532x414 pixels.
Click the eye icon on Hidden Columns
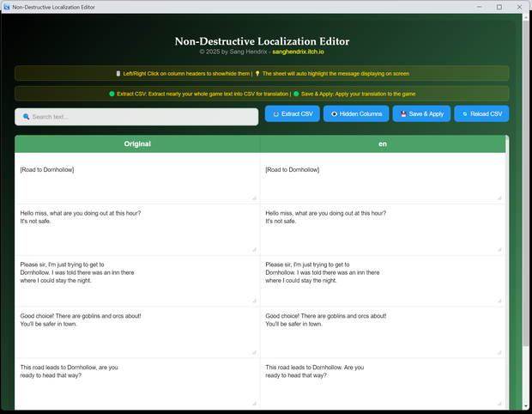pyautogui.click(x=334, y=114)
